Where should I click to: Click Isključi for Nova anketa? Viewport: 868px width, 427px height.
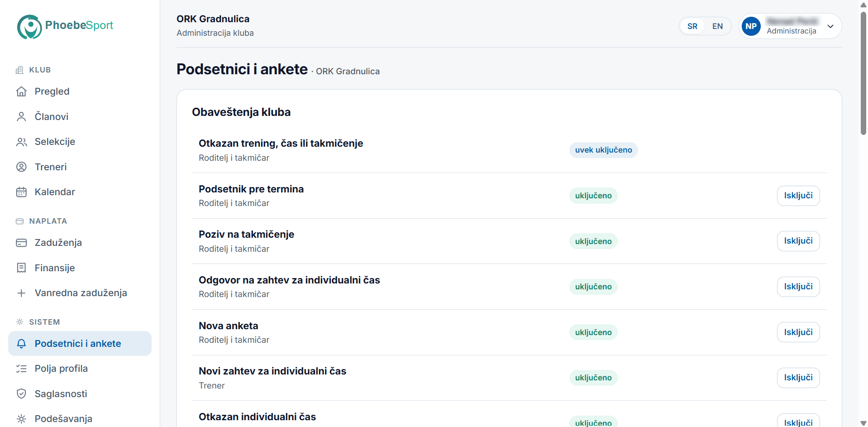798,332
